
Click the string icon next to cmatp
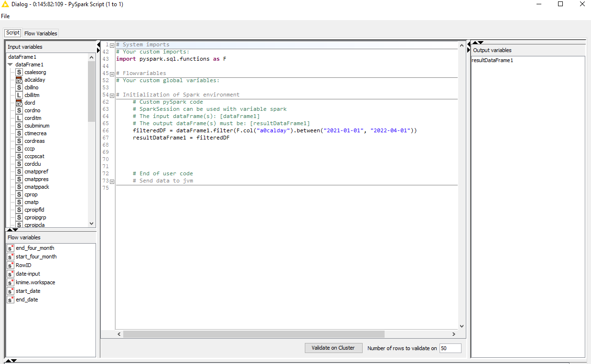(x=19, y=202)
